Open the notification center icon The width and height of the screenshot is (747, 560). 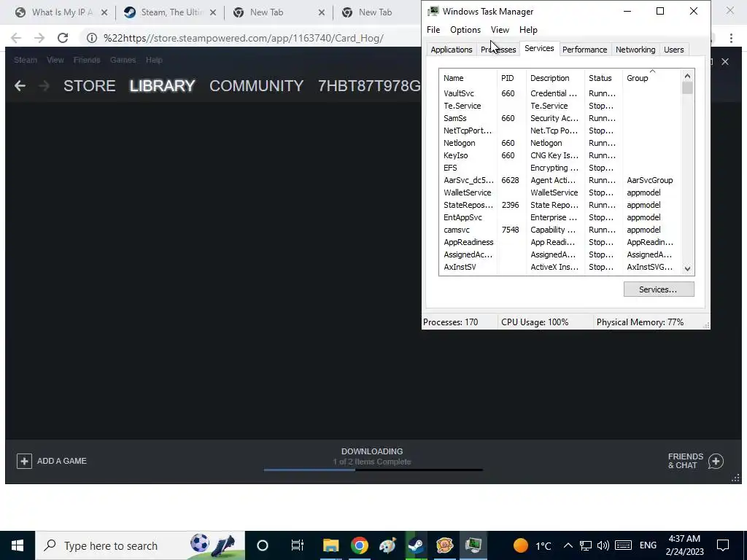click(x=723, y=545)
